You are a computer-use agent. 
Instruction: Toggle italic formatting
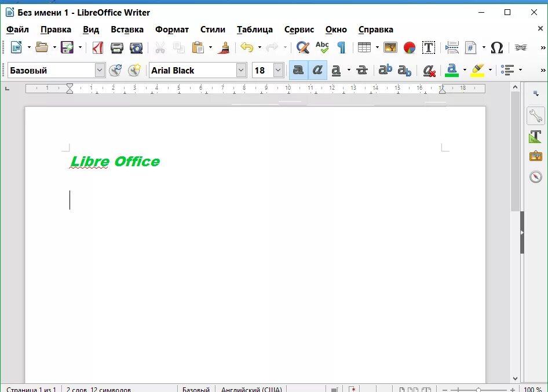pyautogui.click(x=317, y=70)
